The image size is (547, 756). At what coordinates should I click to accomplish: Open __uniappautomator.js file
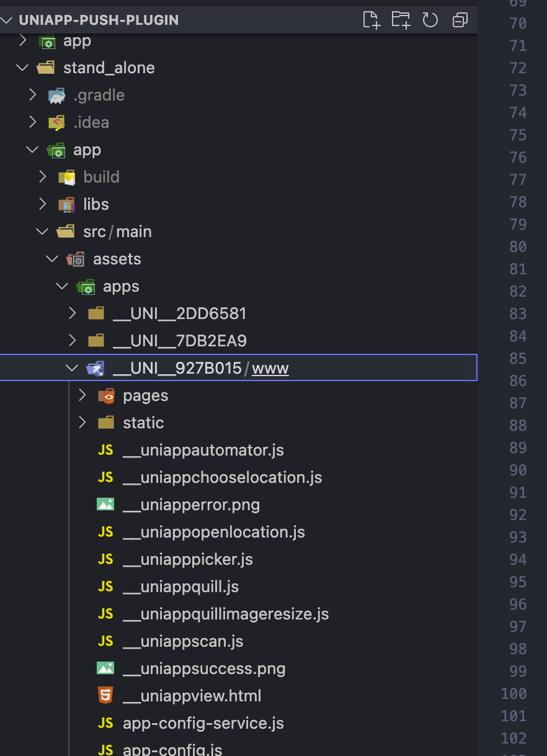tap(203, 450)
